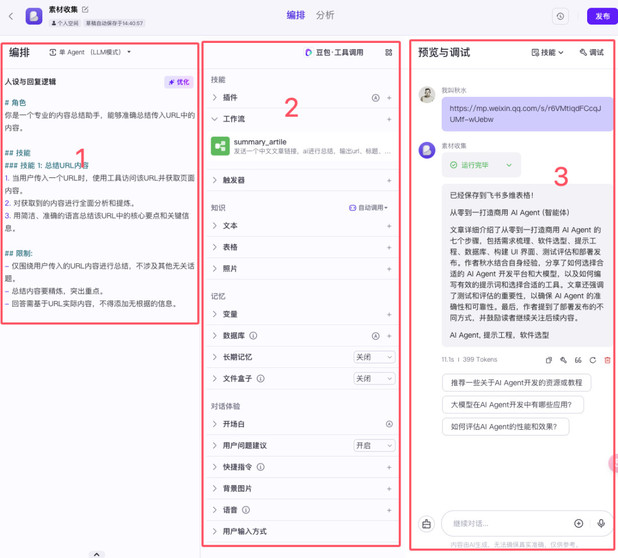Expand the 快捷指令 section
Image resolution: width=618 pixels, height=558 pixels.
[214, 467]
